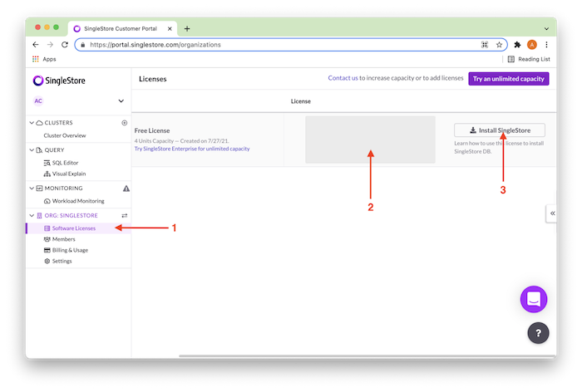
Task: Open the QR code icon in address bar
Action: [x=485, y=45]
